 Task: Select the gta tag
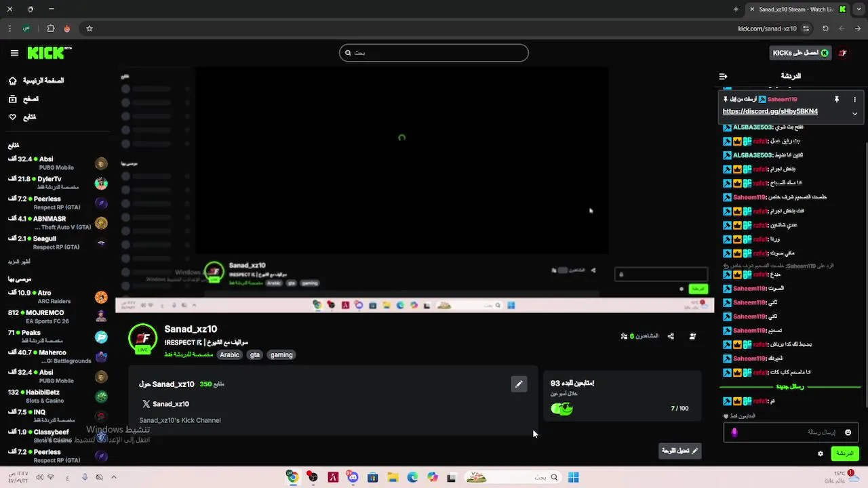tap(255, 354)
